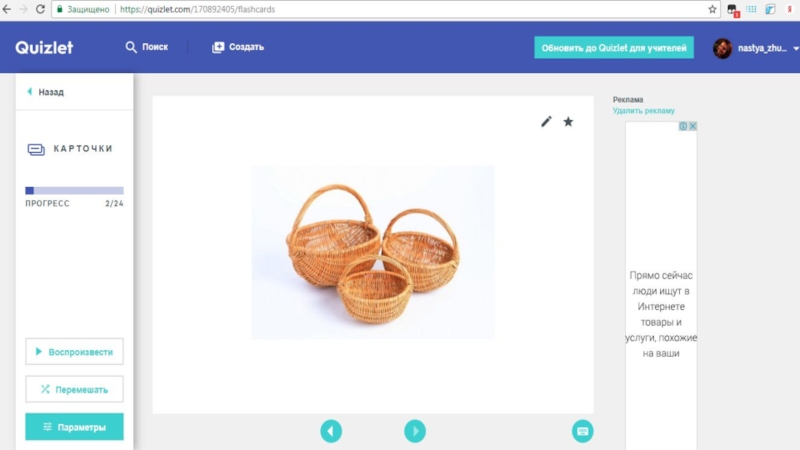The height and width of the screenshot is (450, 800).
Task: Click the progress bar under Карточки
Action: coord(74,190)
